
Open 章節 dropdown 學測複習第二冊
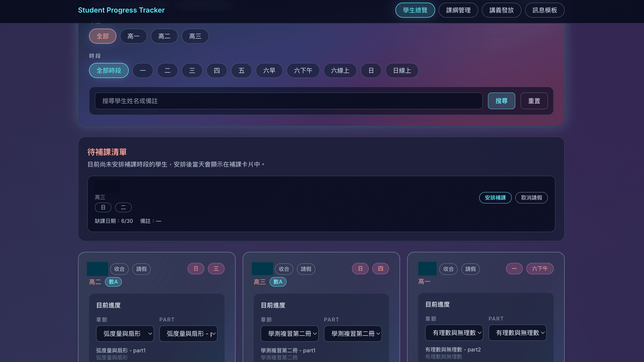290,334
